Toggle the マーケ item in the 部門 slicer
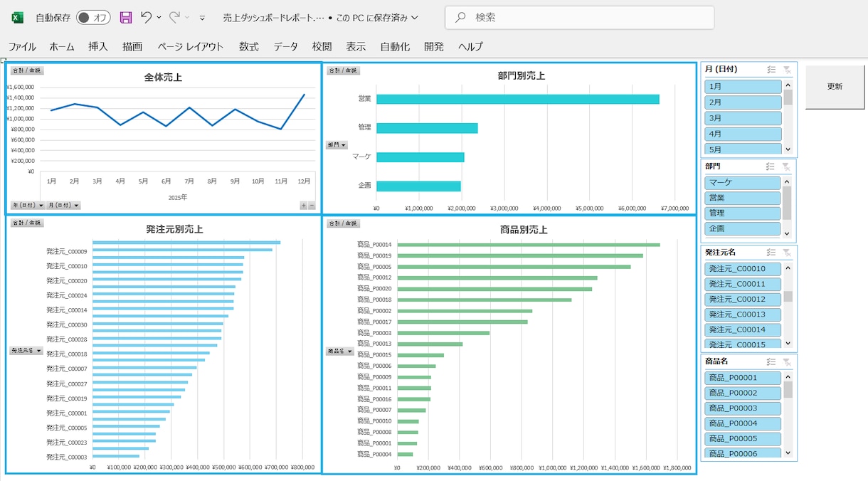This screenshot has width=868, height=481. click(743, 183)
